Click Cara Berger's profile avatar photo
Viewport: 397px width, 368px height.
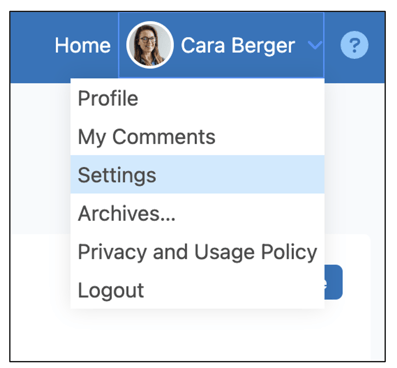[150, 45]
